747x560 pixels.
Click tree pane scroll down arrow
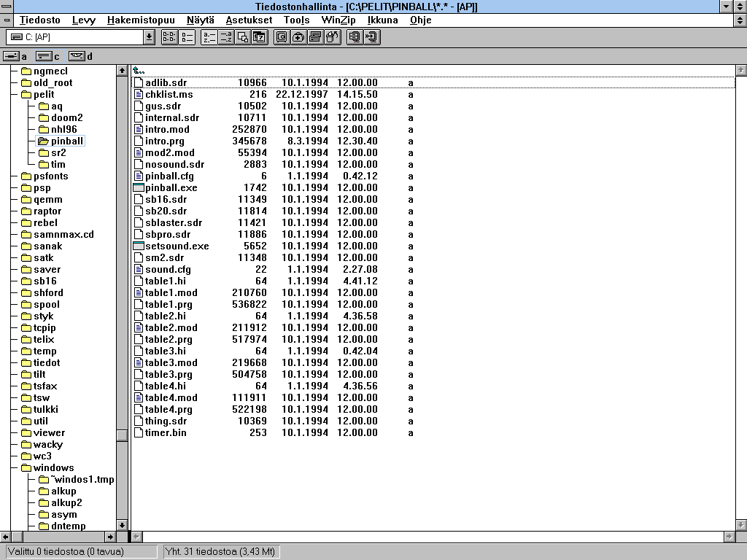[x=122, y=525]
